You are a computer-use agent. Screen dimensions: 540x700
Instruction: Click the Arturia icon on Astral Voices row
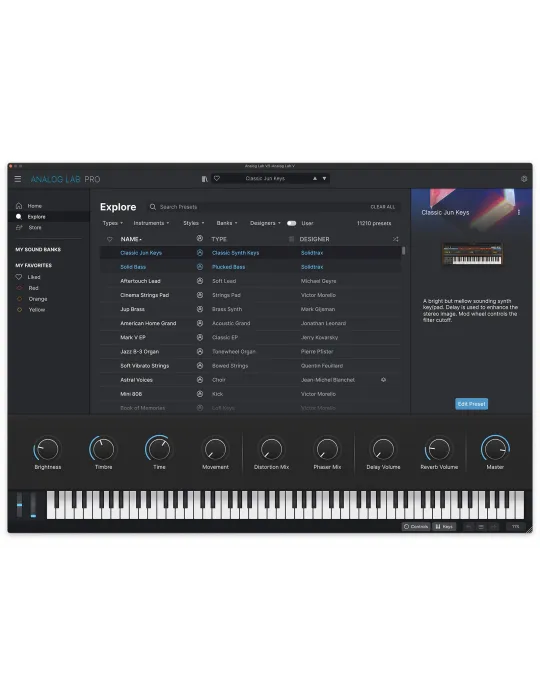click(200, 379)
